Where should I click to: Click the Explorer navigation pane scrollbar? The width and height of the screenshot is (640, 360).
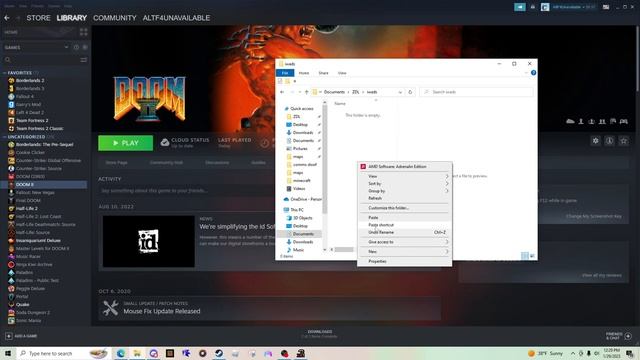325,159
